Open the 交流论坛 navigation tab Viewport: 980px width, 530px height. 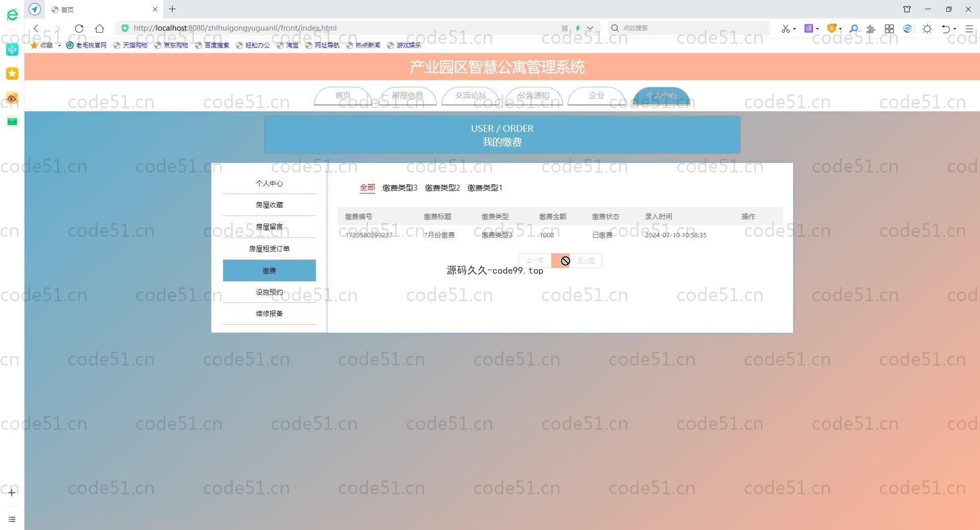point(471,95)
